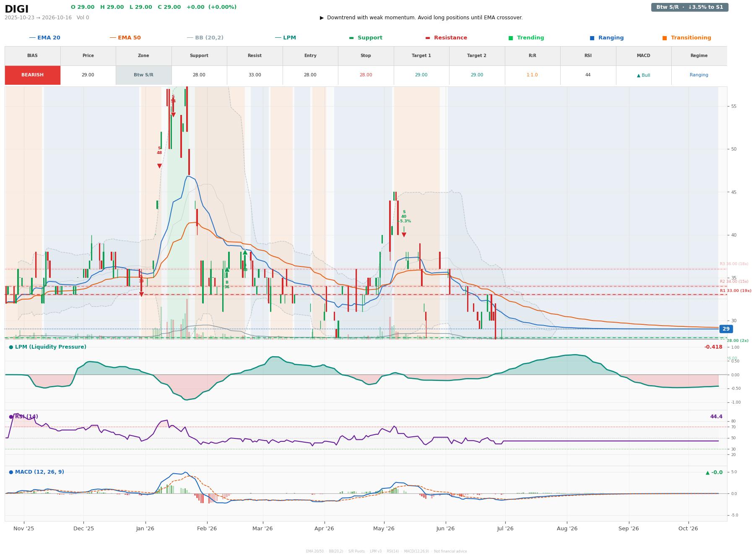
Task: Click the teal dot beside LPM panel title
Action: pyautogui.click(x=11, y=347)
